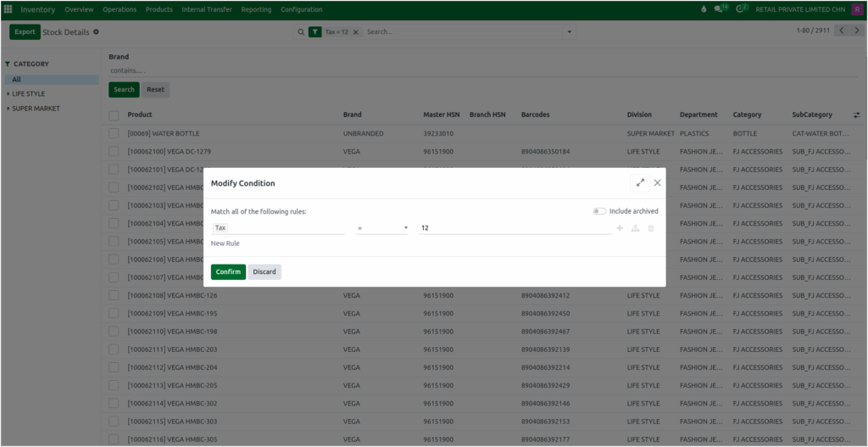Check the box for VEGA HMBC-302 row
This screenshot has height=447, width=868.
click(x=114, y=403)
